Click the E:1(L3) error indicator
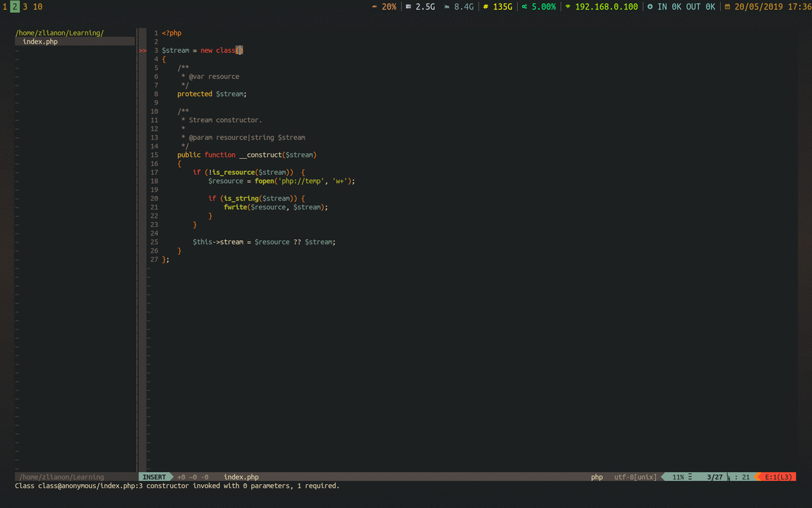 coord(779,476)
